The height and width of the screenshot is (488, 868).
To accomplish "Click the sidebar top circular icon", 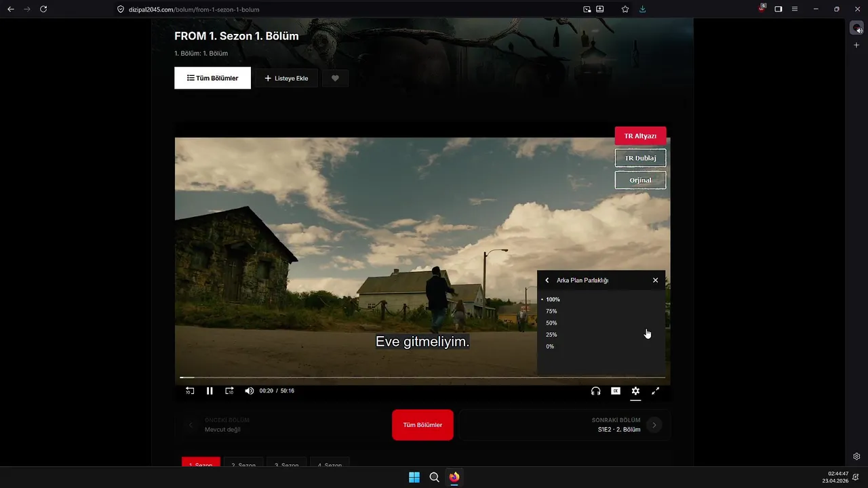I will pos(856,28).
